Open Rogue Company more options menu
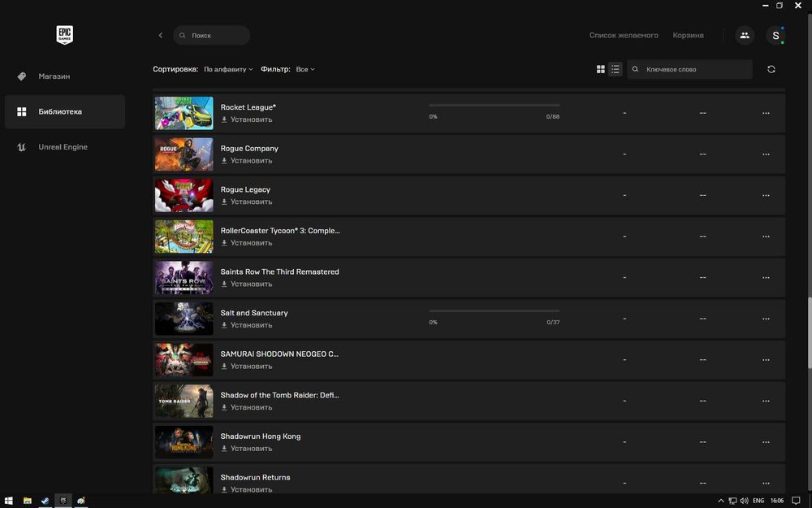The height and width of the screenshot is (508, 812). (766, 154)
